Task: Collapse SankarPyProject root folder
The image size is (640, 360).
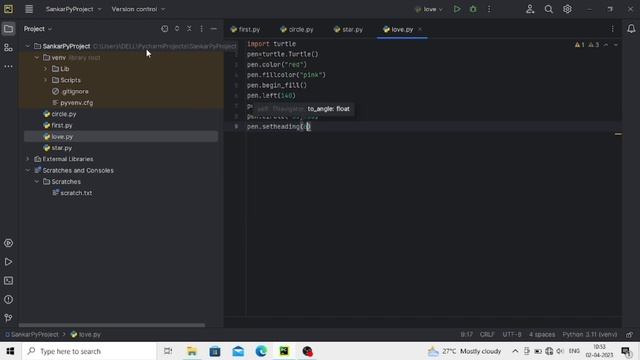Action: click(27, 46)
